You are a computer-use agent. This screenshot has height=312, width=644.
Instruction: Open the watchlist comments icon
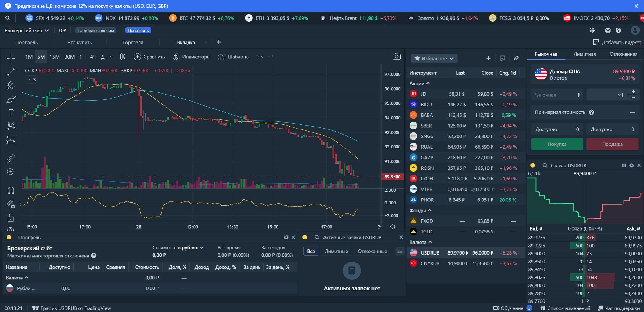[502, 58]
